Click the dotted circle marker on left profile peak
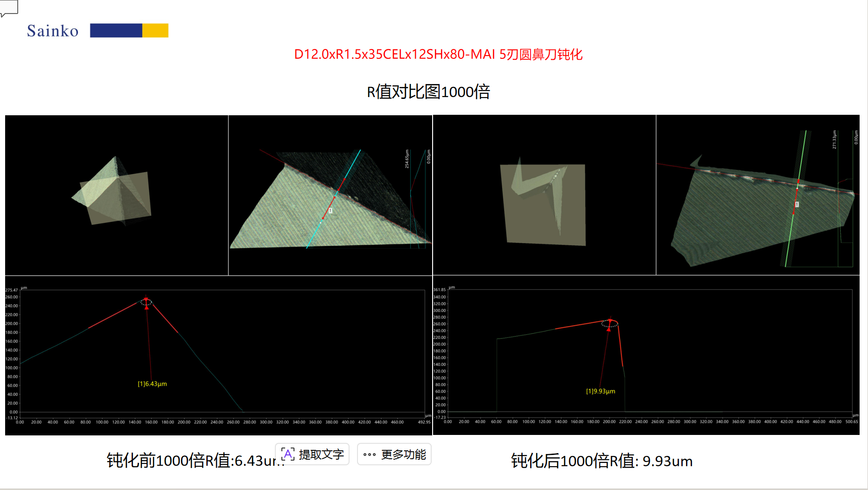This screenshot has height=490, width=868. pos(146,302)
